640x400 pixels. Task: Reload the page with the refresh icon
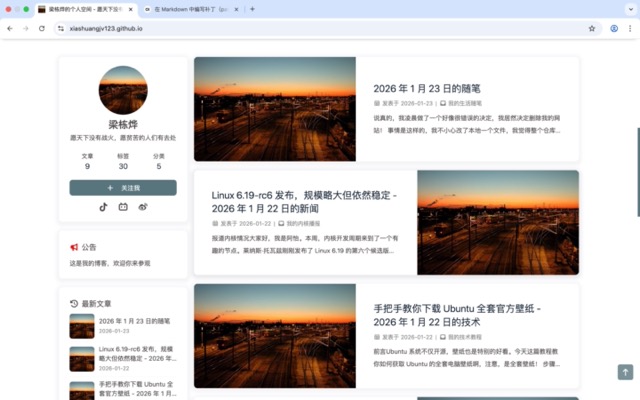(x=42, y=28)
